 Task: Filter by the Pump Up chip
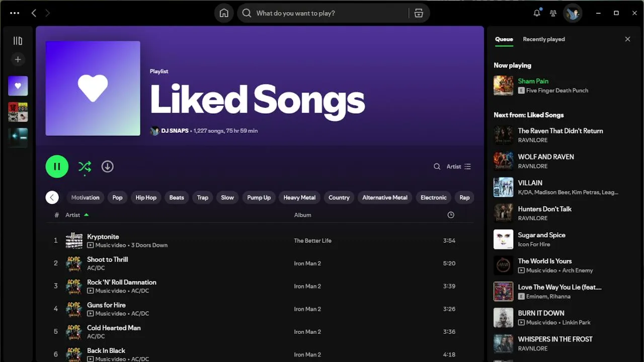(x=259, y=198)
